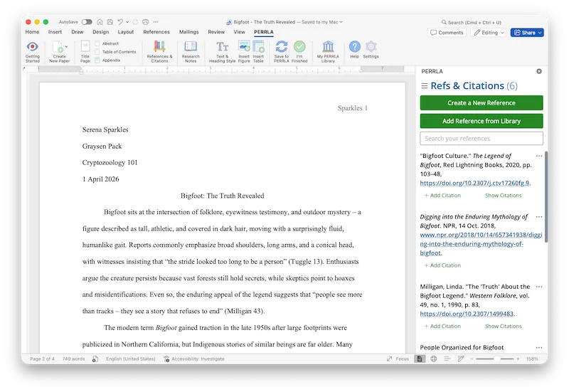The height and width of the screenshot is (392, 569).
Task: Click the Undo arrow icon
Action: coord(120,22)
